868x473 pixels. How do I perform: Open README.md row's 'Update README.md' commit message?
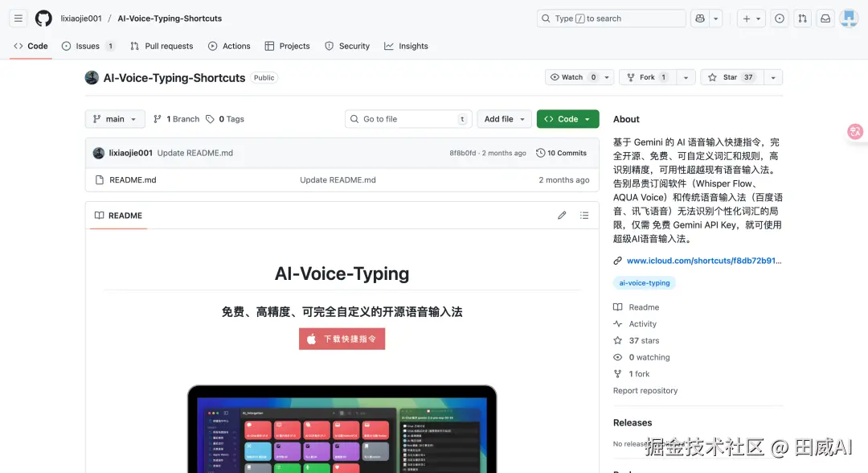(338, 180)
